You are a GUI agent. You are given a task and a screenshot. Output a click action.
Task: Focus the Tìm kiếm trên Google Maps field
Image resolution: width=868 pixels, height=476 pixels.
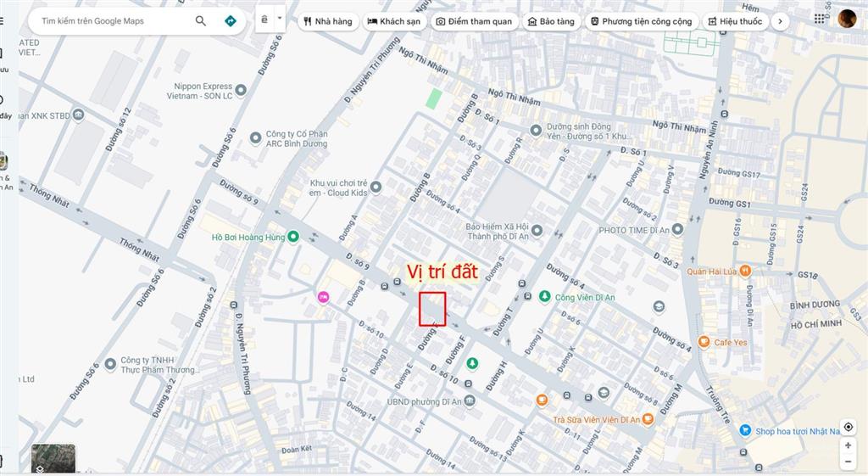114,21
